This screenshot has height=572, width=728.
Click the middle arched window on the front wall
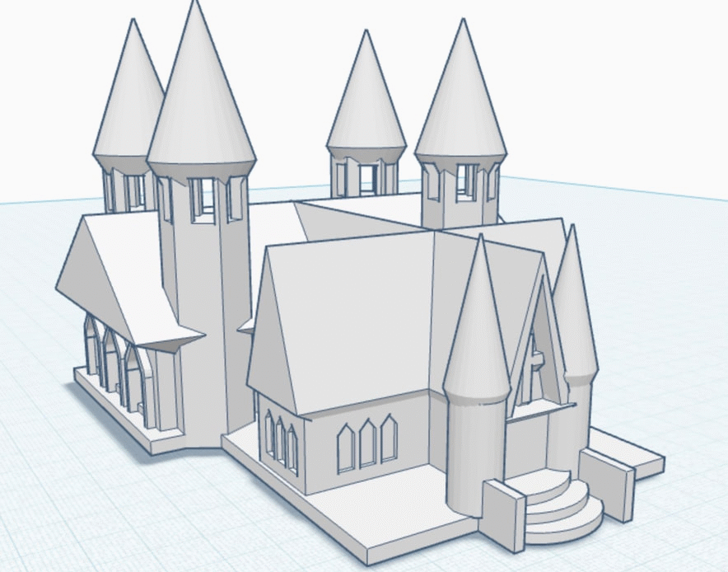point(366,445)
